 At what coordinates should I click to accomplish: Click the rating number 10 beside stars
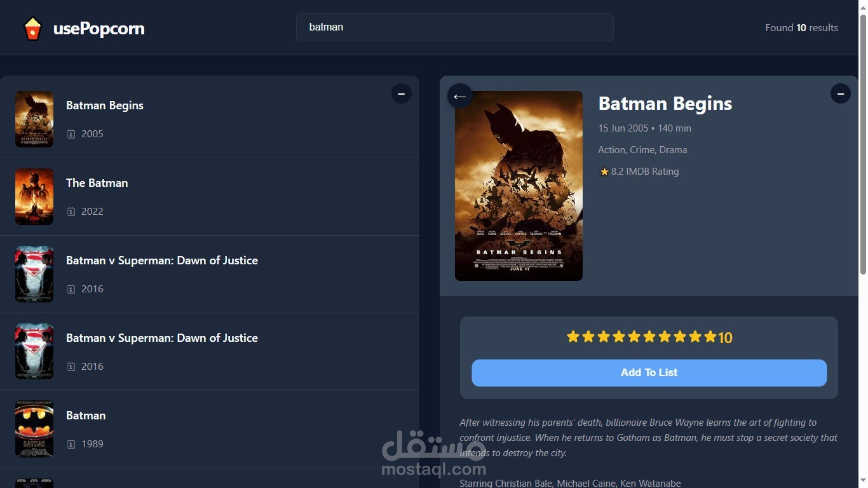click(x=725, y=338)
